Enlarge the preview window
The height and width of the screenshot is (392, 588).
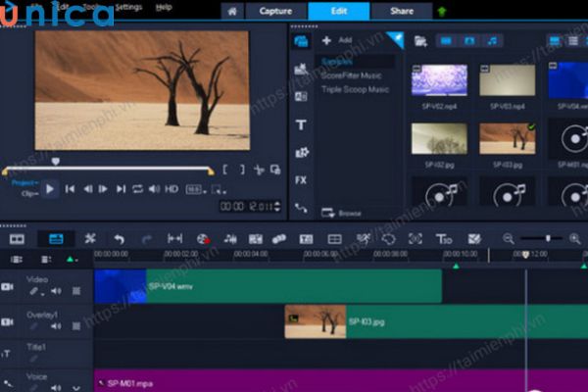tap(275, 170)
